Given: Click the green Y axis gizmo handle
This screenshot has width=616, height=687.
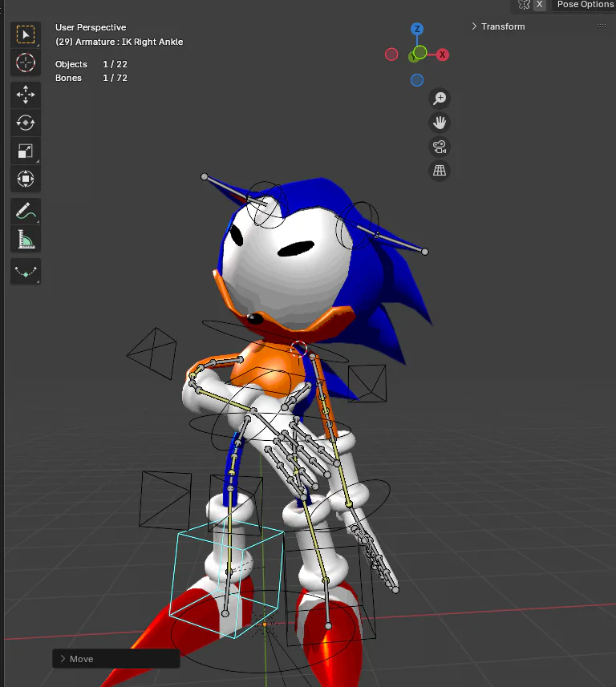Looking at the screenshot, I should coord(419,53).
